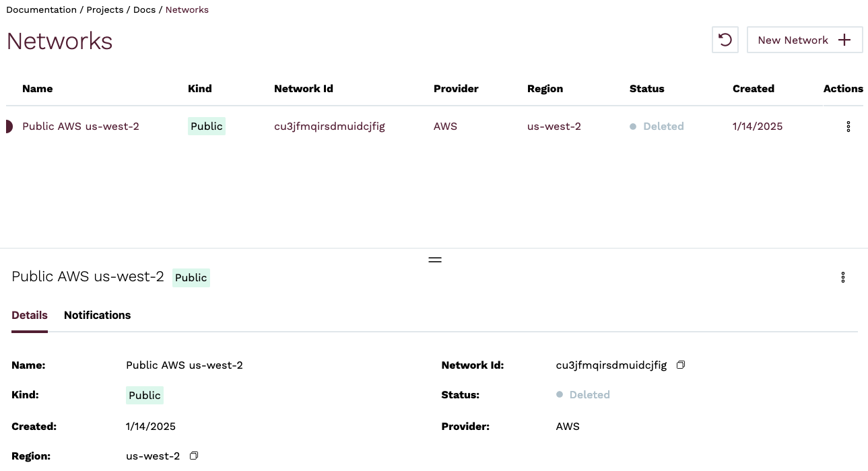The height and width of the screenshot is (471, 868).
Task: Click the Public badge beside the Kind field
Action: click(x=144, y=395)
